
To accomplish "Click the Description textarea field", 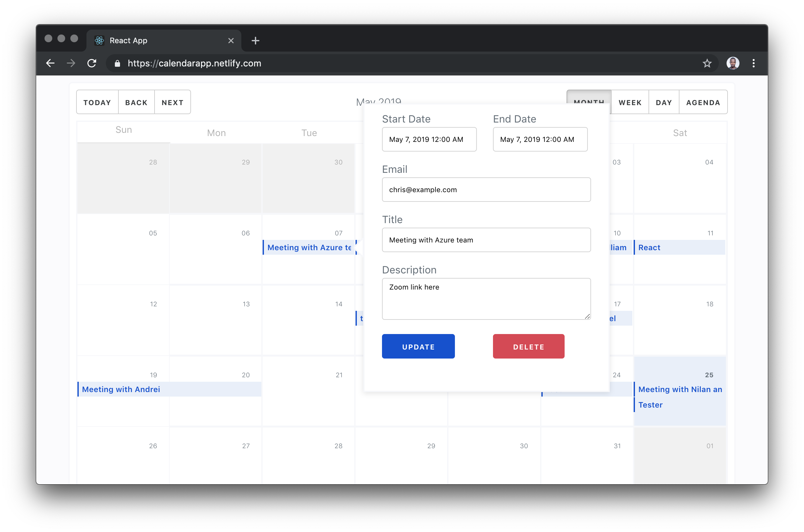I will [x=486, y=298].
